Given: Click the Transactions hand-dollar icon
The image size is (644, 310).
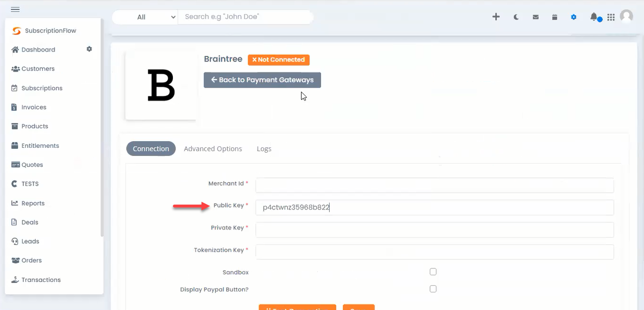Looking at the screenshot, I should point(15,279).
